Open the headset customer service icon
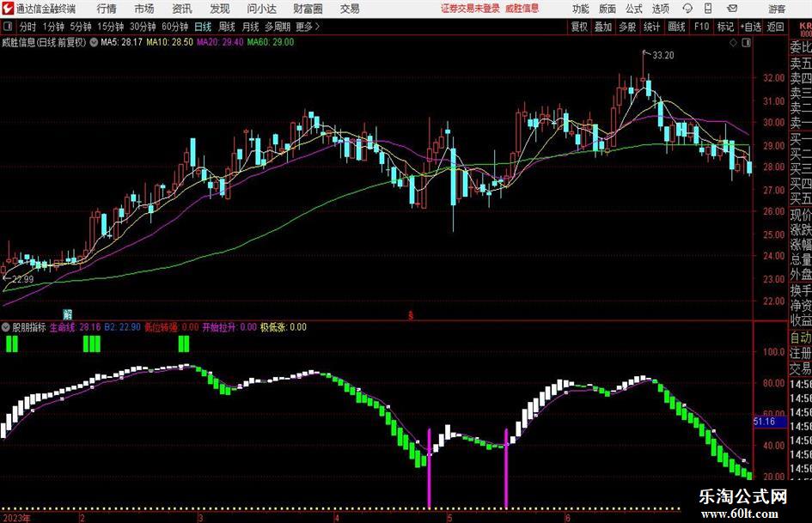Image resolution: width=812 pixels, height=523 pixels. [687, 9]
